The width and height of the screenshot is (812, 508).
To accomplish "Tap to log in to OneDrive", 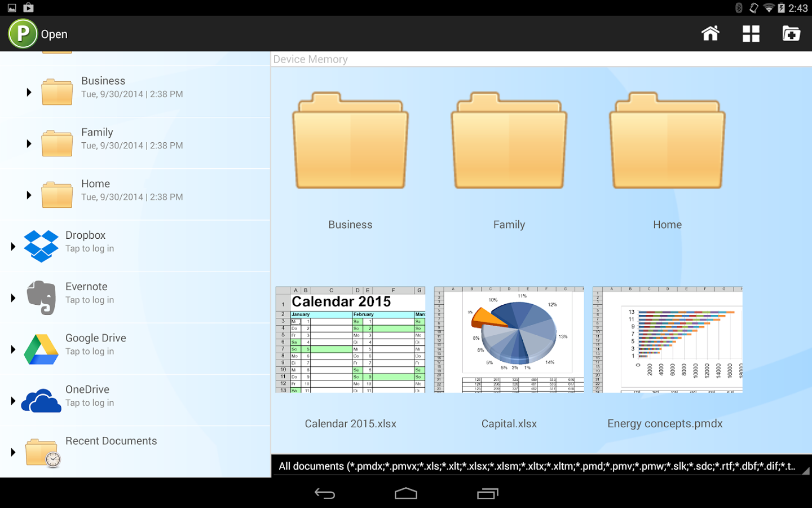I will coord(90,402).
